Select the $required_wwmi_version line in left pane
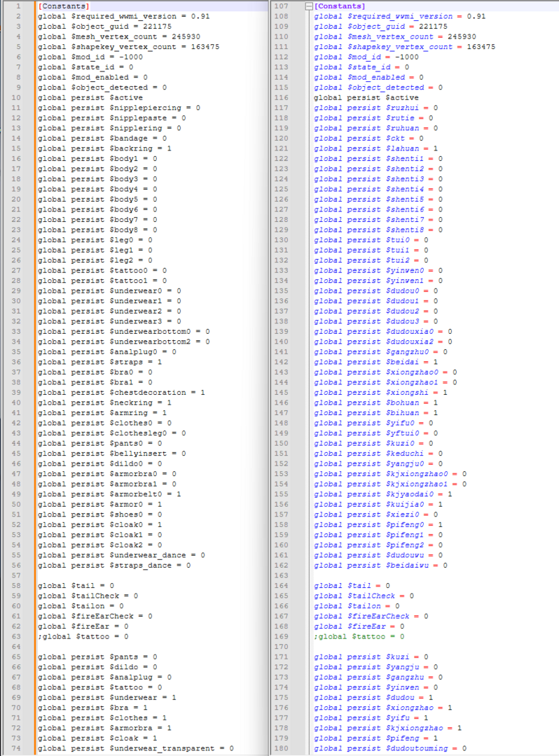The image size is (559, 756). pyautogui.click(x=124, y=16)
